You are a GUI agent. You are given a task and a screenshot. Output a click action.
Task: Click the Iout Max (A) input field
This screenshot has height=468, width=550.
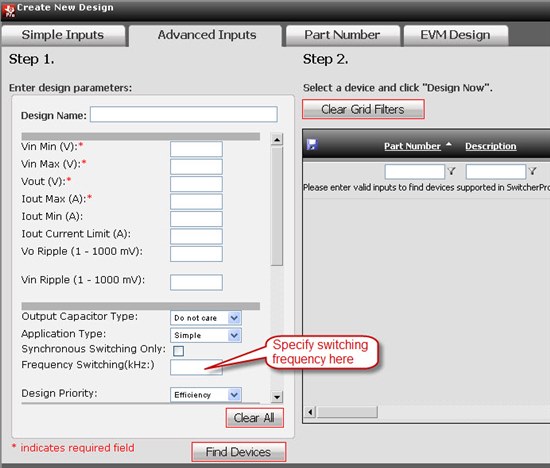tap(196, 201)
